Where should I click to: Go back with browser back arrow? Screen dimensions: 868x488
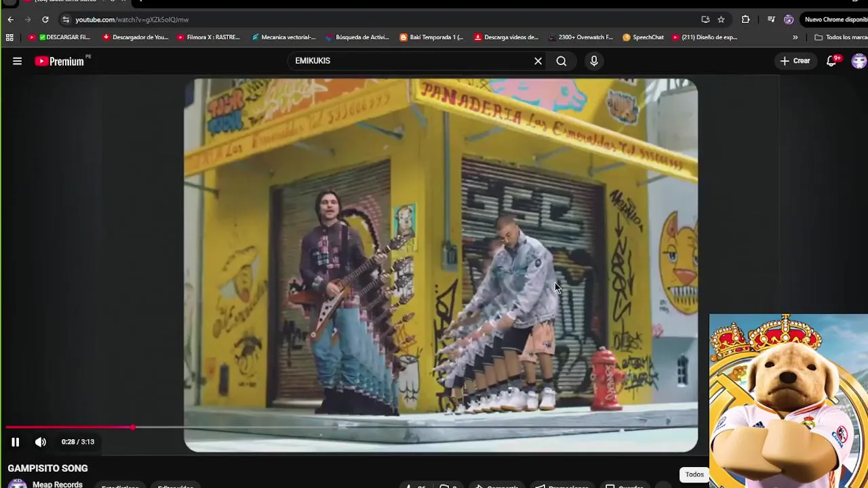[x=10, y=20]
